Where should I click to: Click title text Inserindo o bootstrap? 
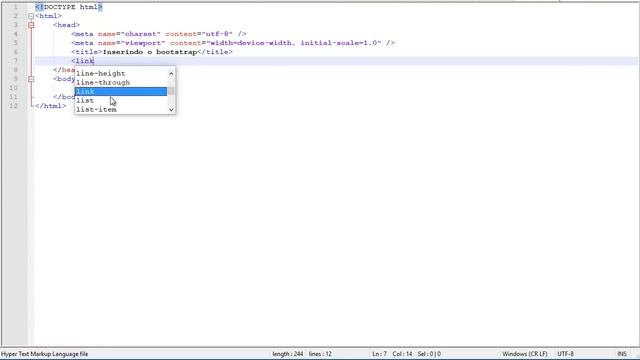150,52
